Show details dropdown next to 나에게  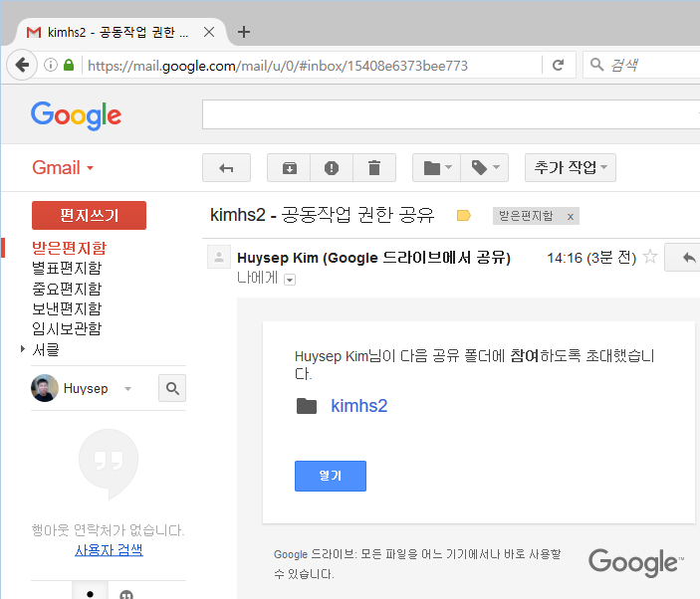pos(290,280)
